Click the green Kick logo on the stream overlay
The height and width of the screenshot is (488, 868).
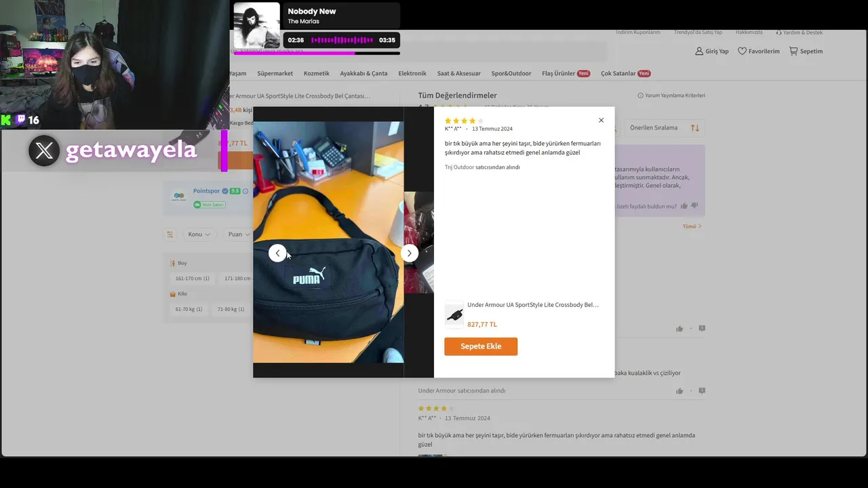pos(6,120)
